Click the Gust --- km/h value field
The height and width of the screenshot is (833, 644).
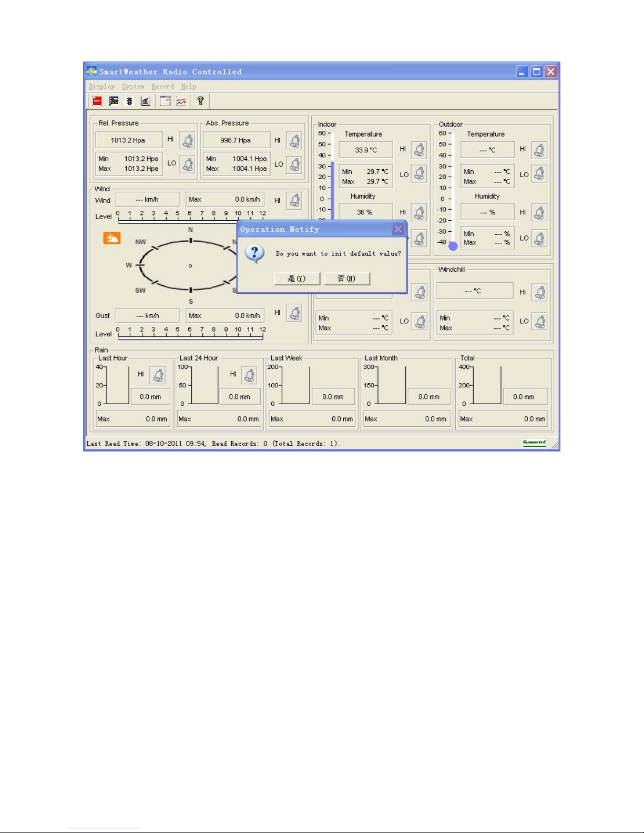coord(147,315)
